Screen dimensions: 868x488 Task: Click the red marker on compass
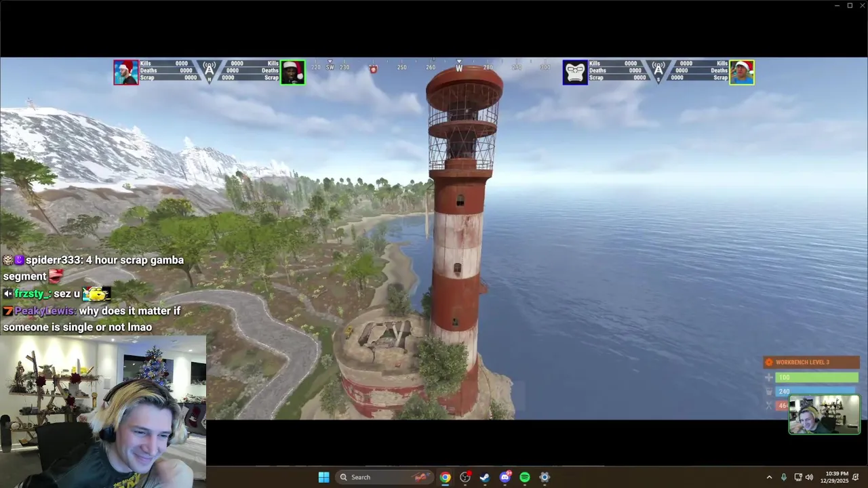pos(373,69)
